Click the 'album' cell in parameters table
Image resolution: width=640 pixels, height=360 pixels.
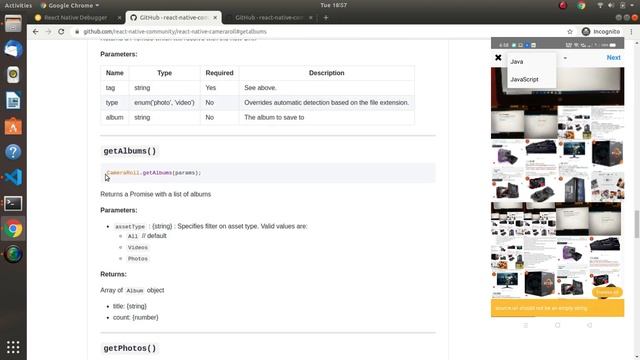114,117
